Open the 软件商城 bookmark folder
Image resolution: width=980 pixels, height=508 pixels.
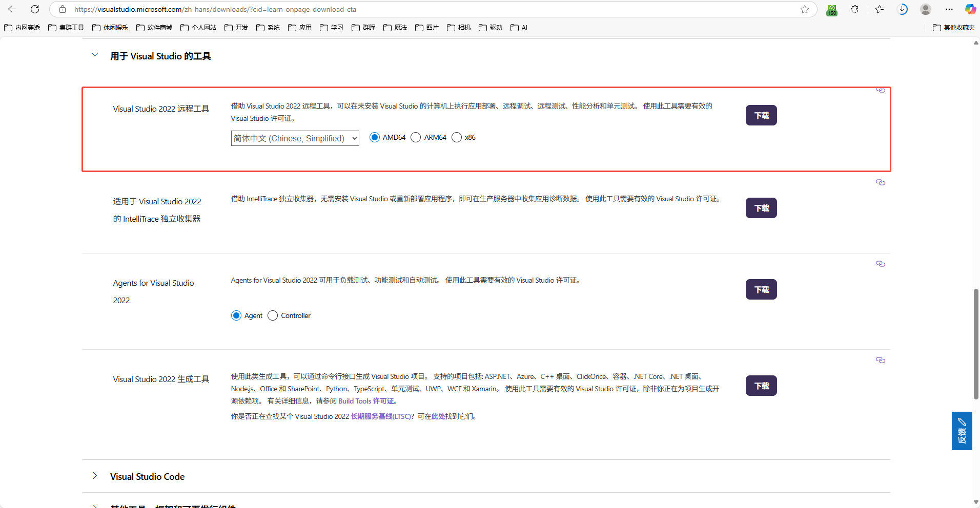(154, 28)
